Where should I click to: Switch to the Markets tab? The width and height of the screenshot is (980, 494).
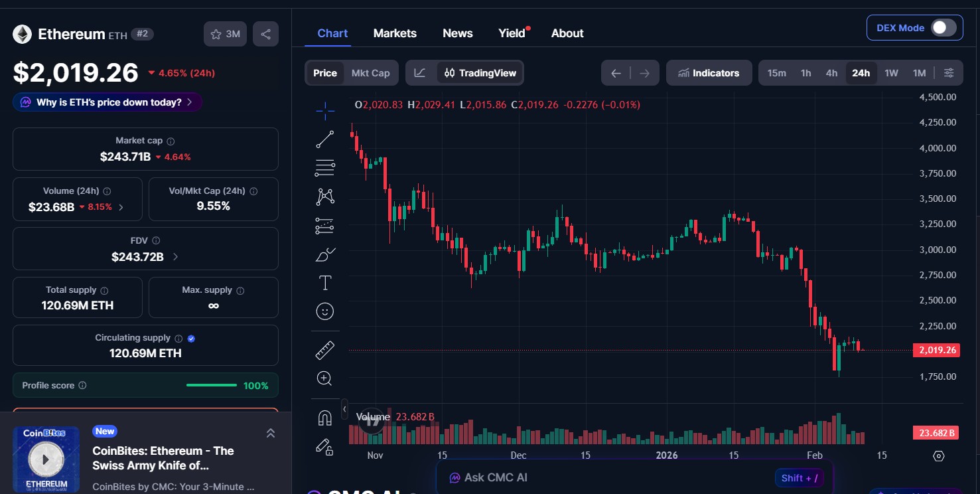coord(395,33)
